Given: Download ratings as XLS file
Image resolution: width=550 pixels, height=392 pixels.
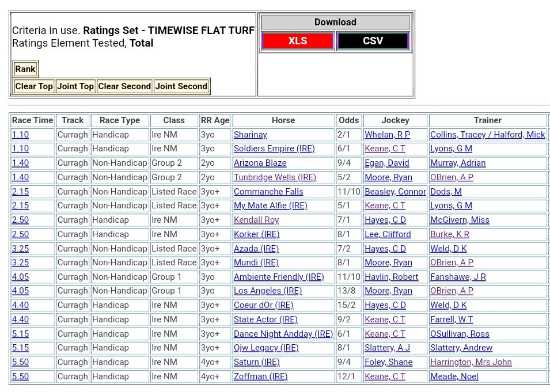Looking at the screenshot, I should coord(297,41).
